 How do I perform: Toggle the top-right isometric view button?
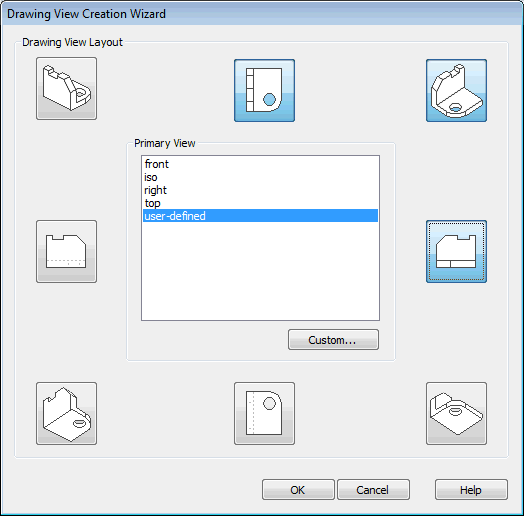[456, 90]
